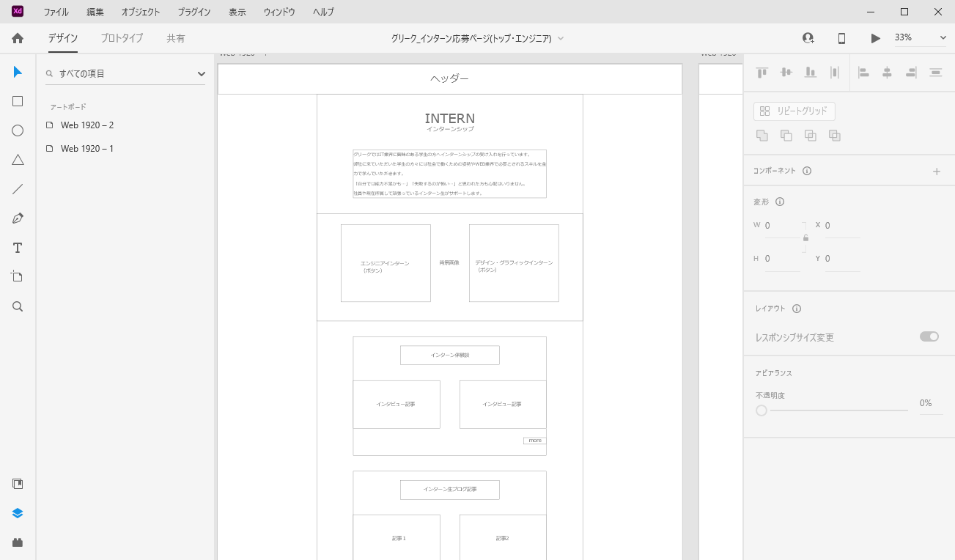Click the more button on canvas

[535, 441]
